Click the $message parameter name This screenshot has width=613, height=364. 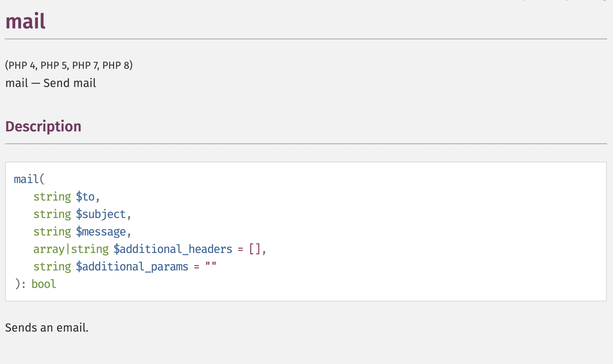point(101,232)
